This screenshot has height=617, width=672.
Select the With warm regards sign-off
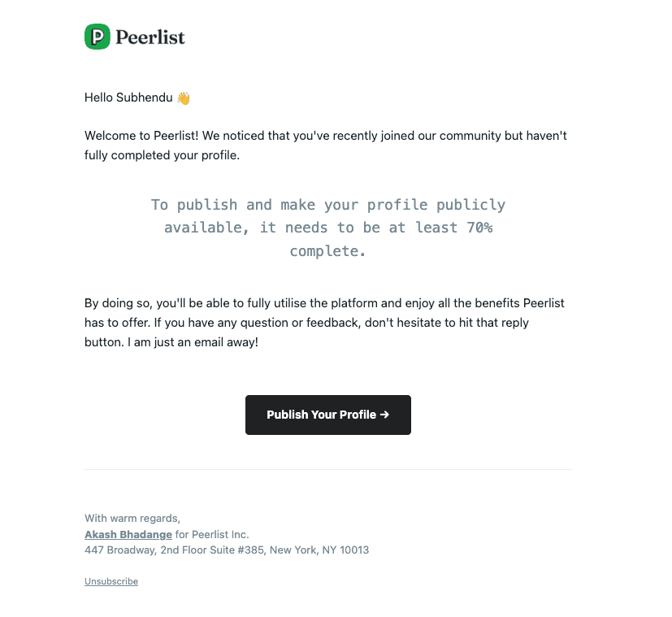(x=132, y=518)
